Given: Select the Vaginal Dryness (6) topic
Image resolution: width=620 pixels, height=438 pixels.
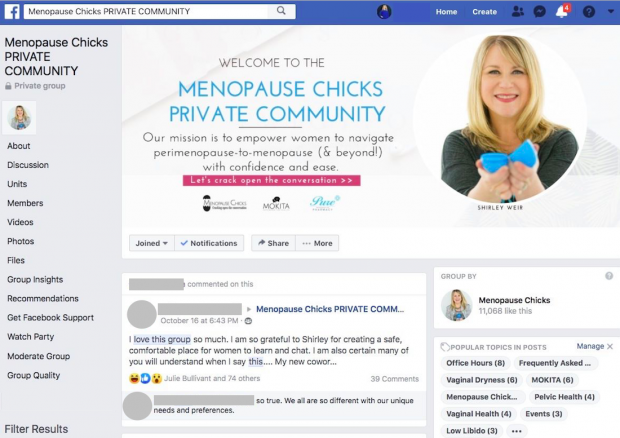Looking at the screenshot, I should point(482,380).
